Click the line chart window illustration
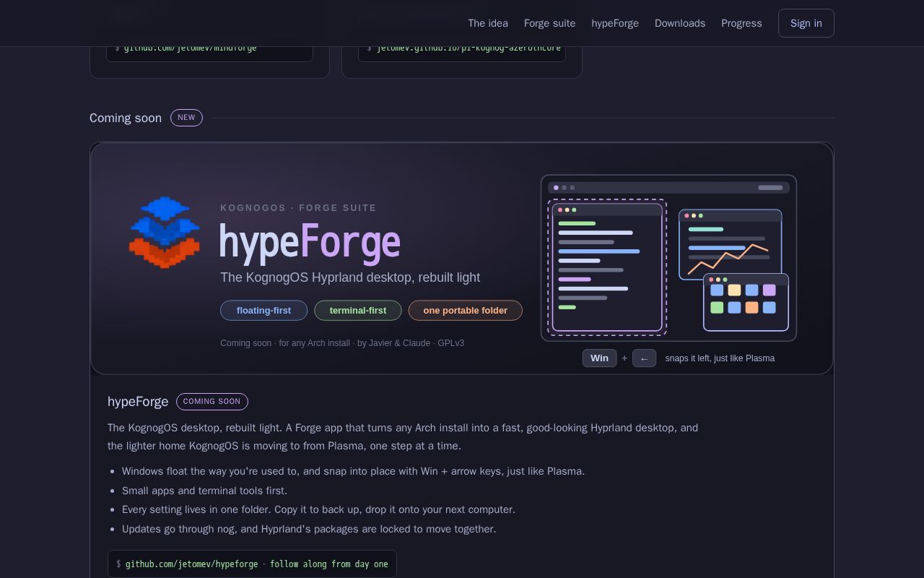This screenshot has height=578, width=924. point(731,244)
